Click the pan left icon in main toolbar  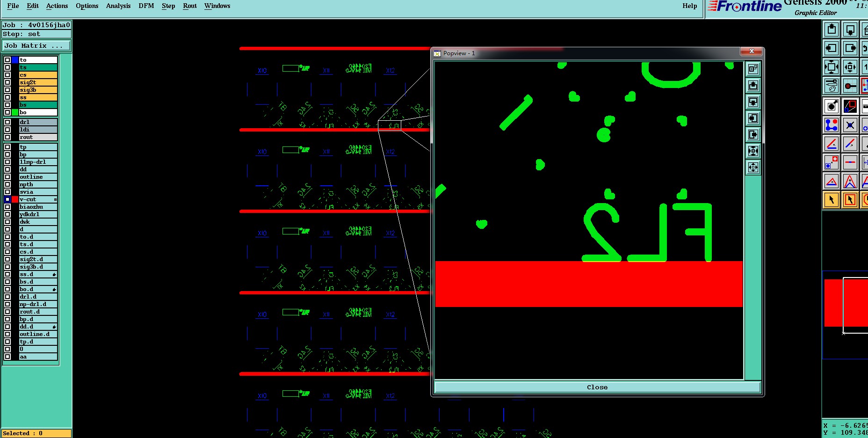[832, 48]
